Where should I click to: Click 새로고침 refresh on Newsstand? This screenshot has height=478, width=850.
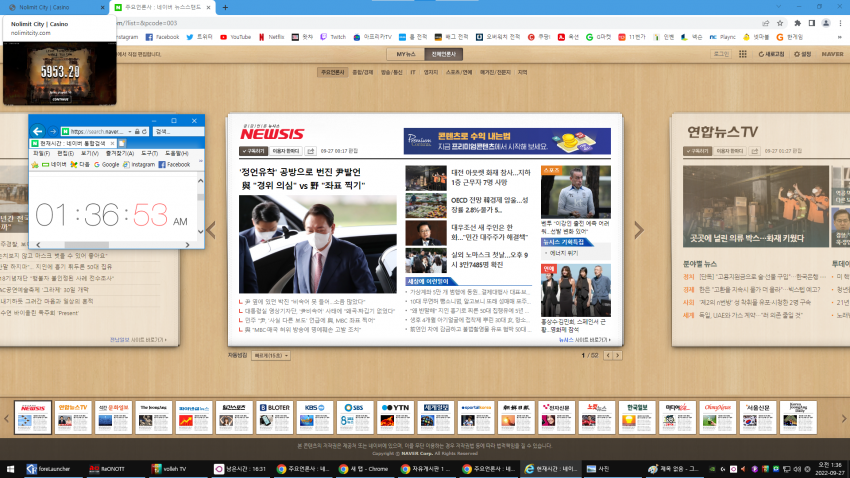[x=771, y=54]
